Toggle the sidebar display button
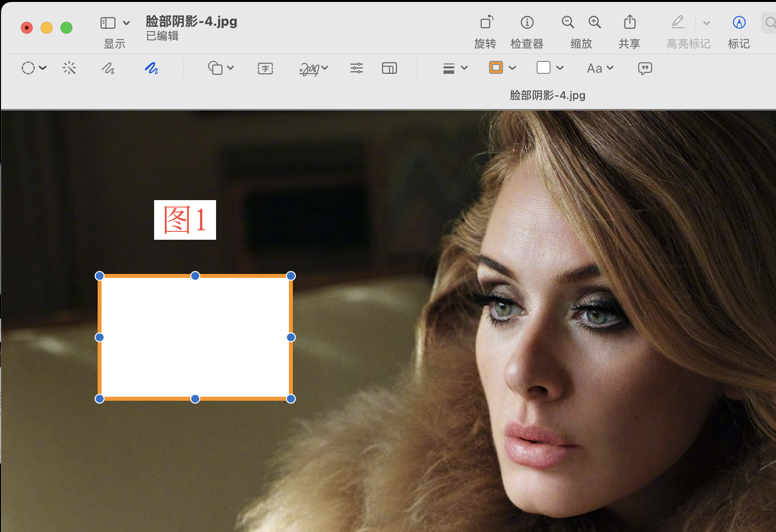776x532 pixels. [x=108, y=23]
